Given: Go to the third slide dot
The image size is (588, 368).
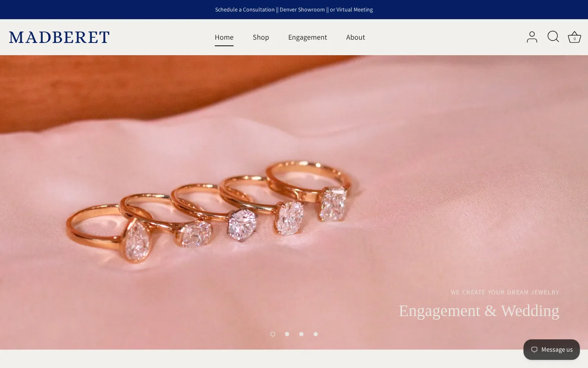Looking at the screenshot, I should click(x=301, y=334).
